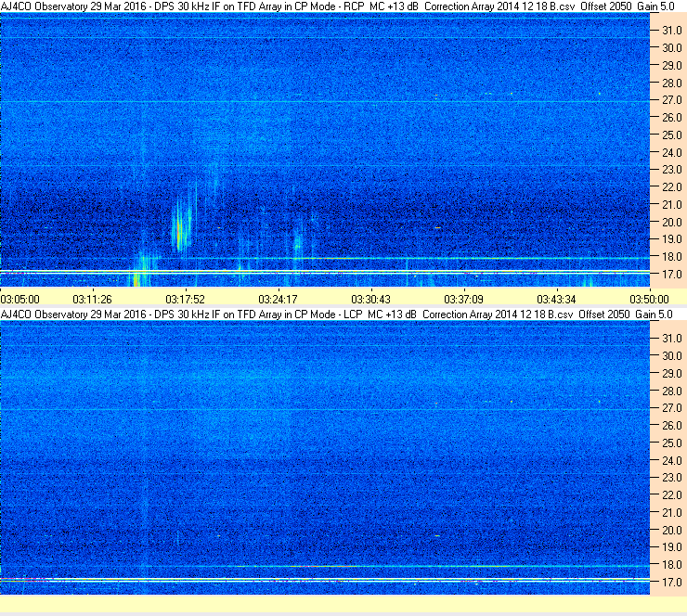
Task: Pick the 03:30:43 time label
Action: [x=370, y=300]
